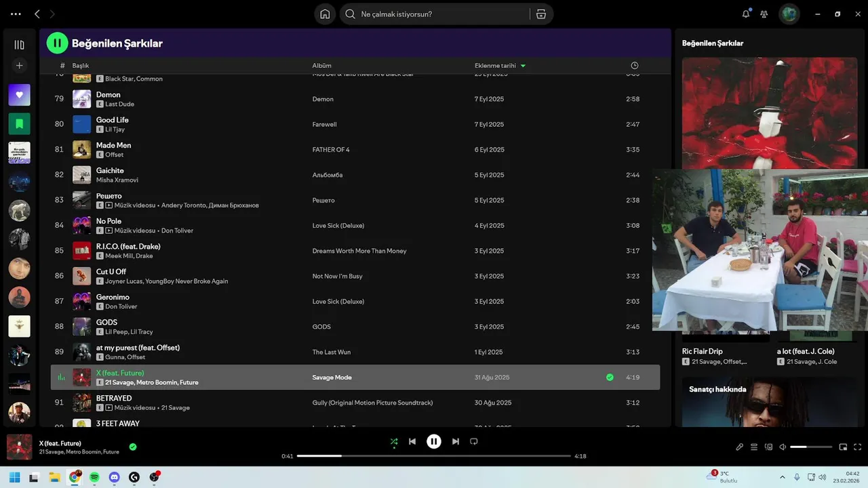Viewport: 868px width, 488px height.
Task: Go back with the left arrow
Action: [37, 14]
